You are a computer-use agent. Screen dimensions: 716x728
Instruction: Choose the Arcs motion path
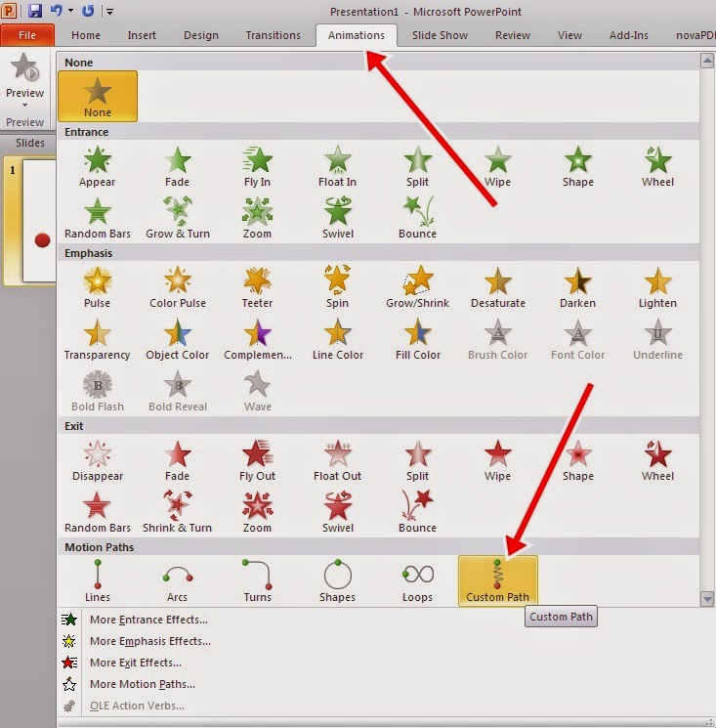177,581
